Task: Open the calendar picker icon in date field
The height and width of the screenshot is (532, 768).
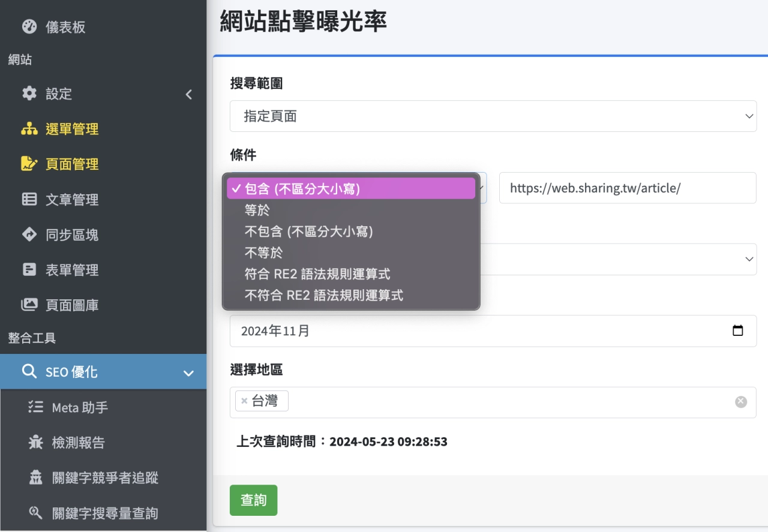Action: 738,330
